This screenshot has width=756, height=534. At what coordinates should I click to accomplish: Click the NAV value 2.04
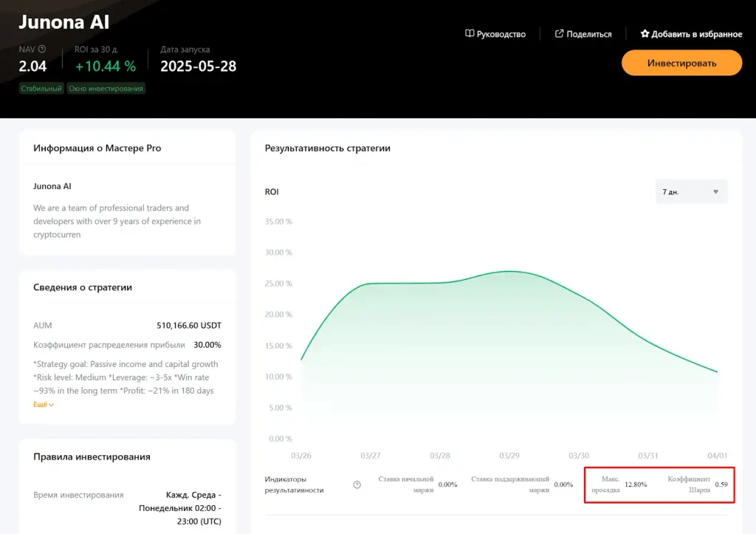click(32, 66)
